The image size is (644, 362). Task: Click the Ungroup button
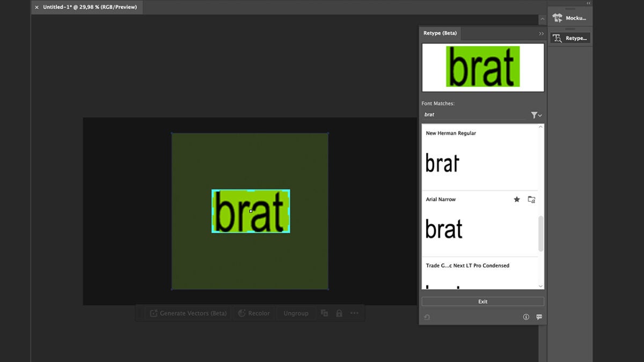coord(296,313)
